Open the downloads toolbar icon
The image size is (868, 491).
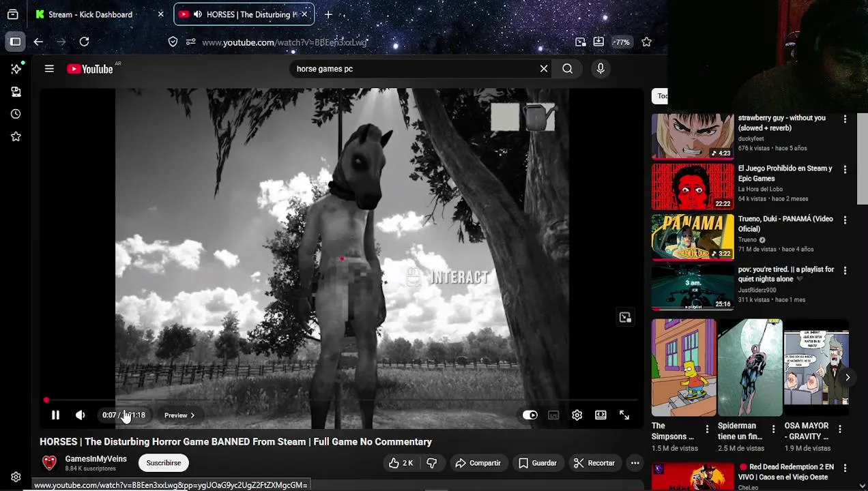coord(598,42)
